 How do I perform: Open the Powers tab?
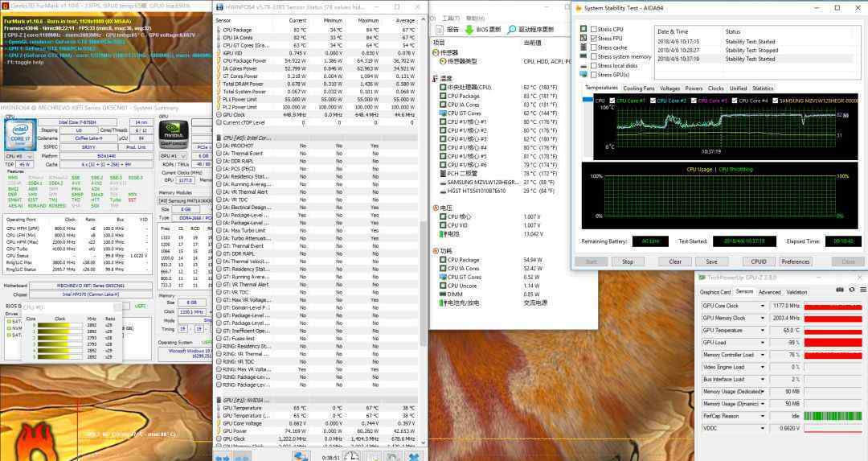694,88
